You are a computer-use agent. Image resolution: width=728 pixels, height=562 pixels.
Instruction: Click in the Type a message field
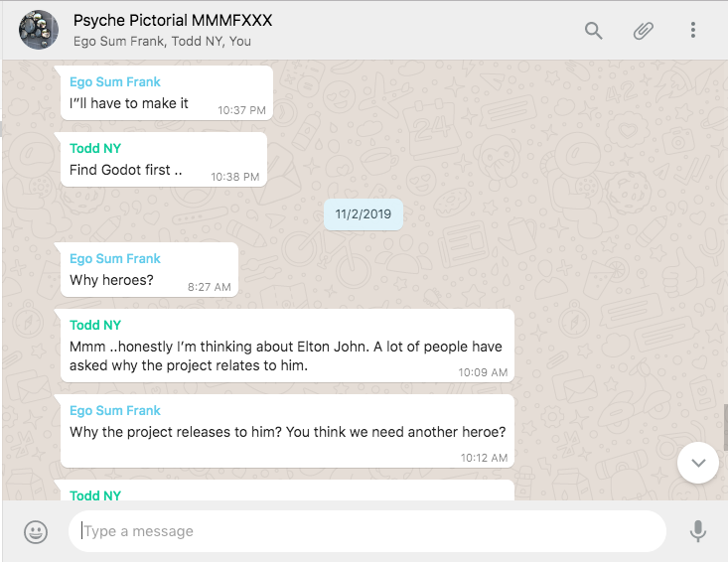point(367,531)
